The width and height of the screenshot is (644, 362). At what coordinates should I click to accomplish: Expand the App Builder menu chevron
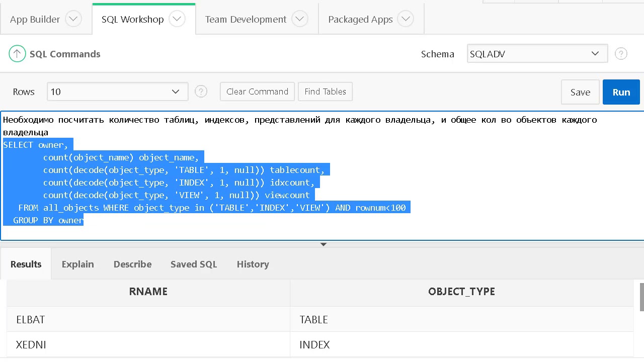(73, 19)
